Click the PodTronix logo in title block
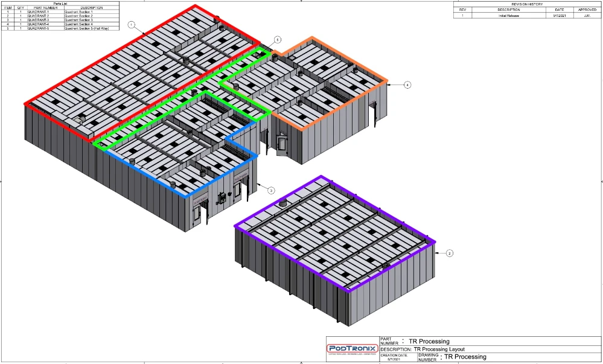 [353, 350]
